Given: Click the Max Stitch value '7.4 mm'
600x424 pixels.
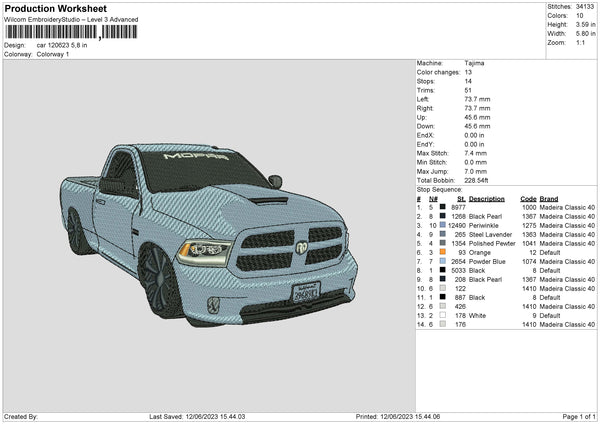Looking at the screenshot, I should (476, 153).
